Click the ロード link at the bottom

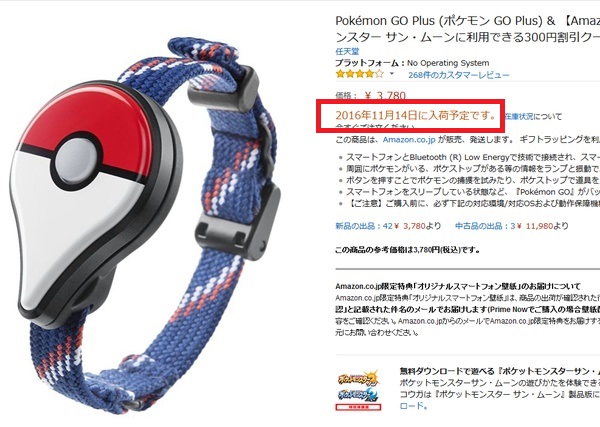coord(412,406)
